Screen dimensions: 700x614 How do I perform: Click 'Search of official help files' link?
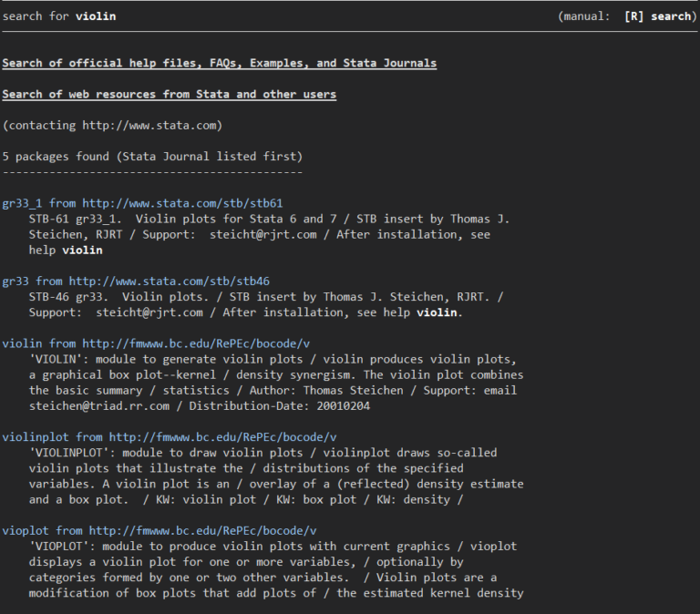pyautogui.click(x=219, y=63)
